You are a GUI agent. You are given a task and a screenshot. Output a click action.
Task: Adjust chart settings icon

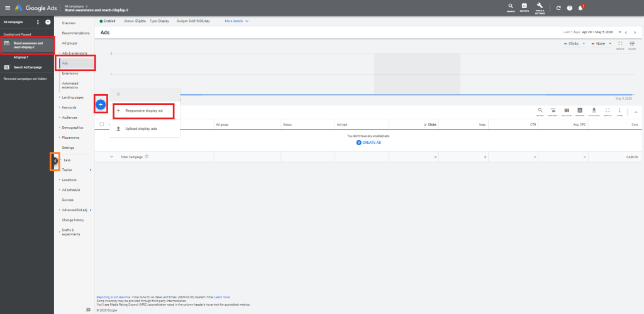631,45
